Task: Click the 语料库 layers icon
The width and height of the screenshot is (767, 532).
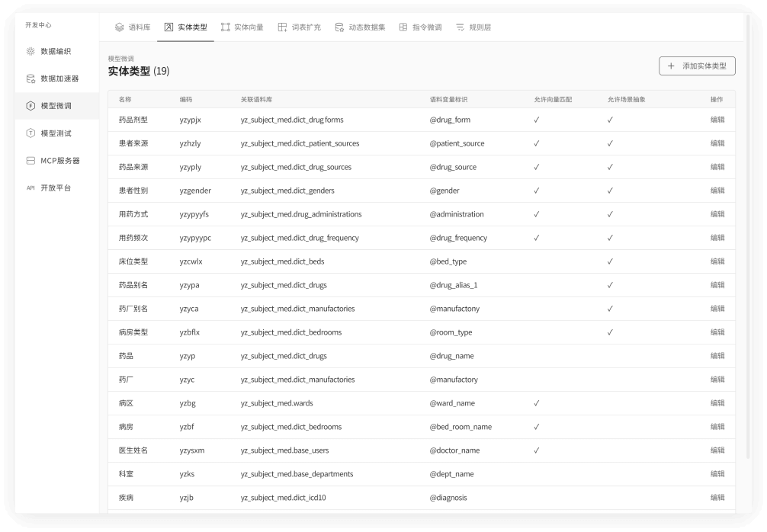Action: coord(119,27)
